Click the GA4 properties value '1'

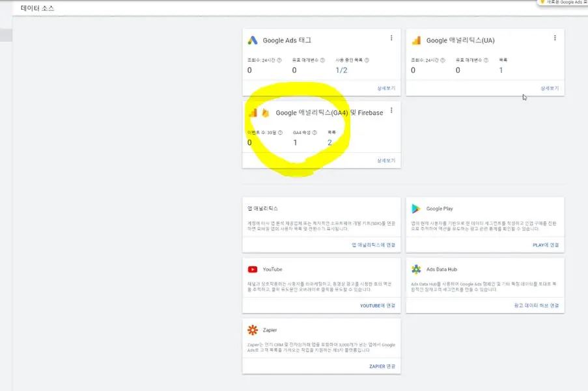tap(295, 142)
